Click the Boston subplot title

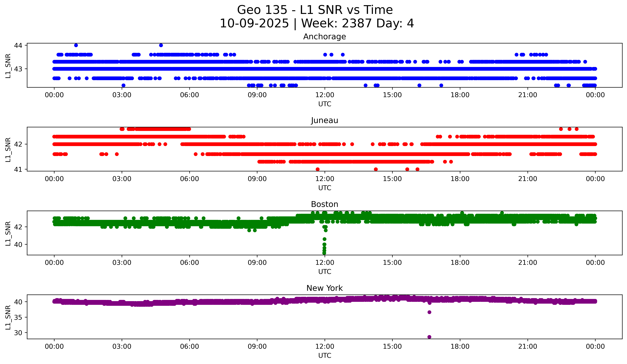(x=324, y=205)
